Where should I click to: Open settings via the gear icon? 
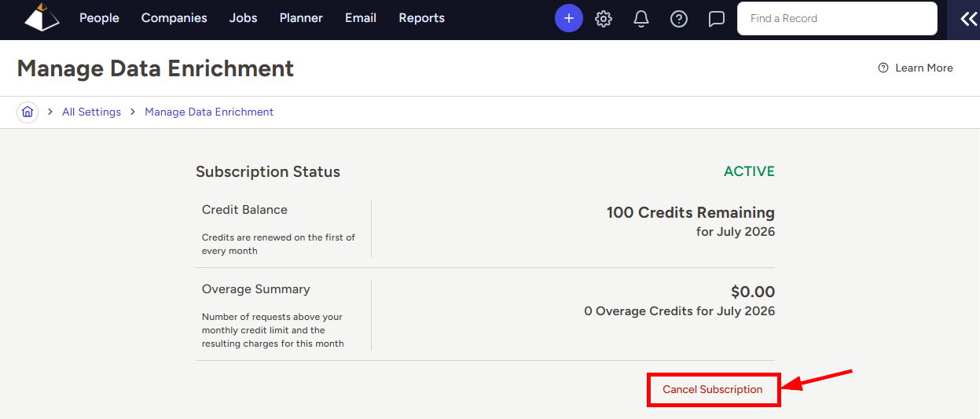(604, 19)
